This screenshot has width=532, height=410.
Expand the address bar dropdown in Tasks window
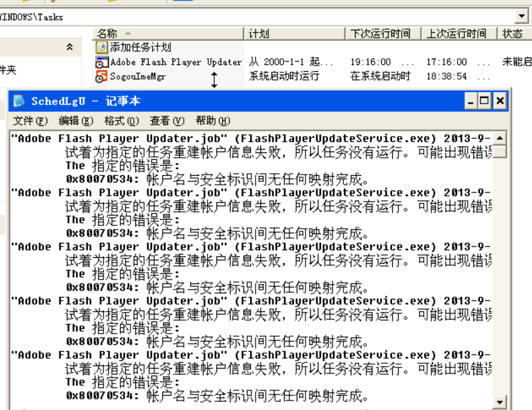(x=521, y=16)
